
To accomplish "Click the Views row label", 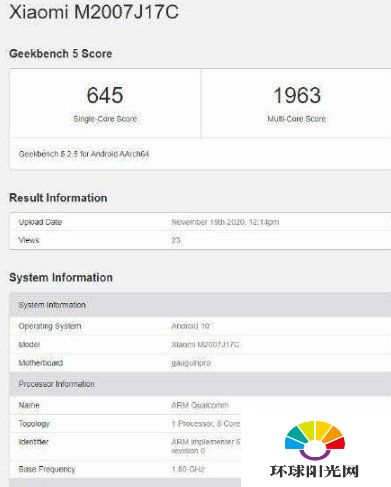I will [x=29, y=240].
